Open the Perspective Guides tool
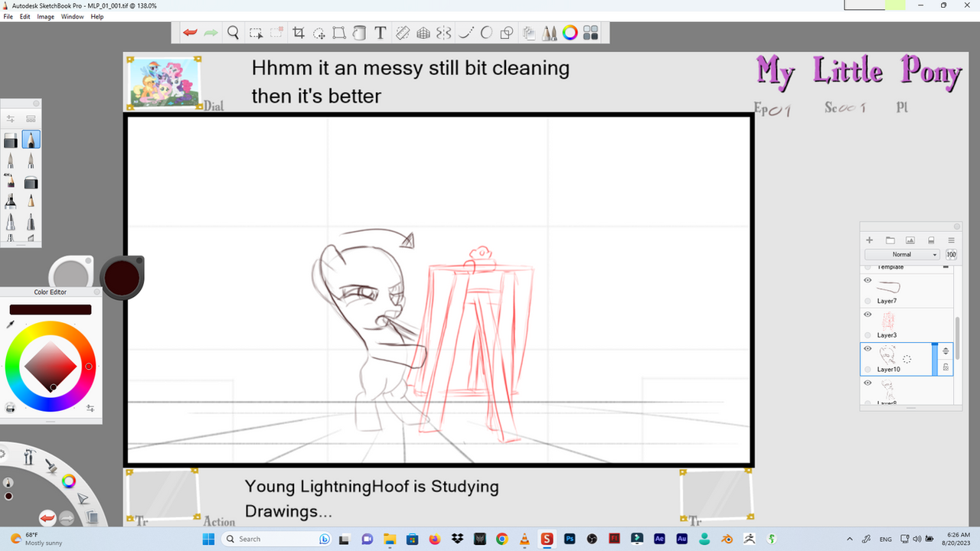980x551 pixels. point(423,33)
